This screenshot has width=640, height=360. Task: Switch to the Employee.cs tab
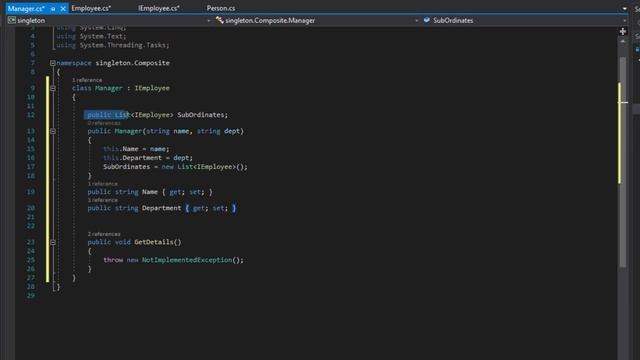pos(91,8)
